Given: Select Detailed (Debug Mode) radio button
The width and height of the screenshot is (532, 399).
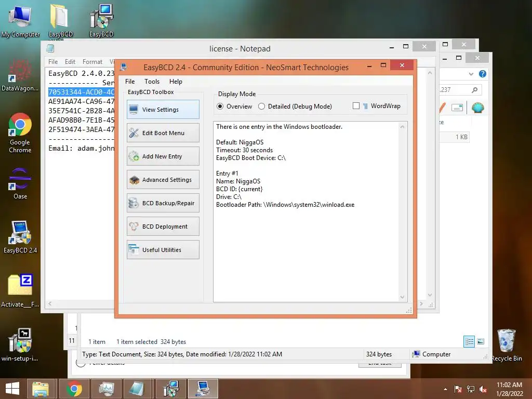Looking at the screenshot, I should pyautogui.click(x=295, y=106).
